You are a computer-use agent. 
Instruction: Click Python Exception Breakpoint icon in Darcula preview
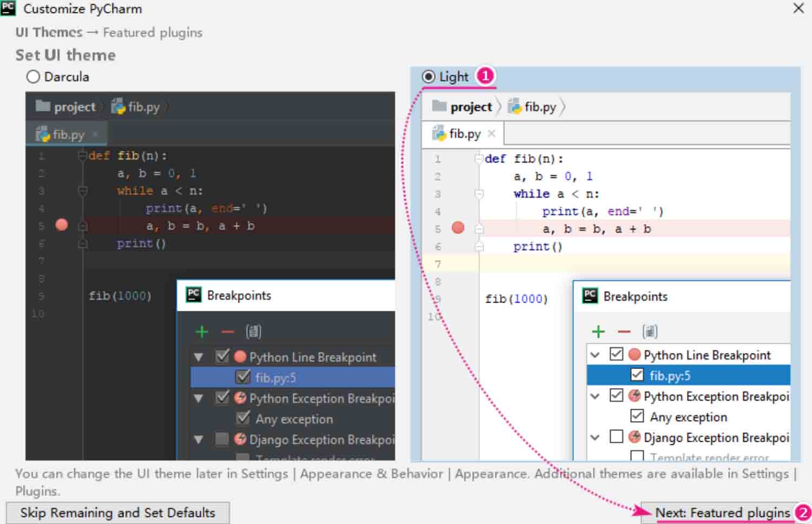pos(240,398)
